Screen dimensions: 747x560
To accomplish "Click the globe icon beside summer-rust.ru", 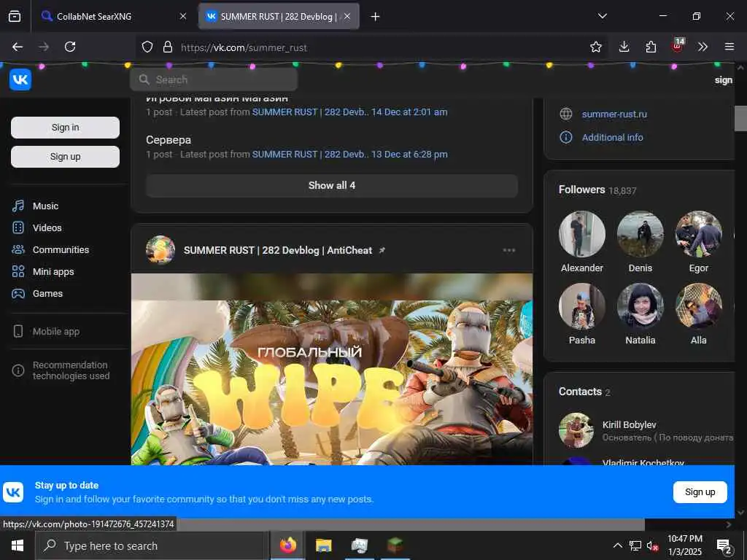I will [566, 114].
